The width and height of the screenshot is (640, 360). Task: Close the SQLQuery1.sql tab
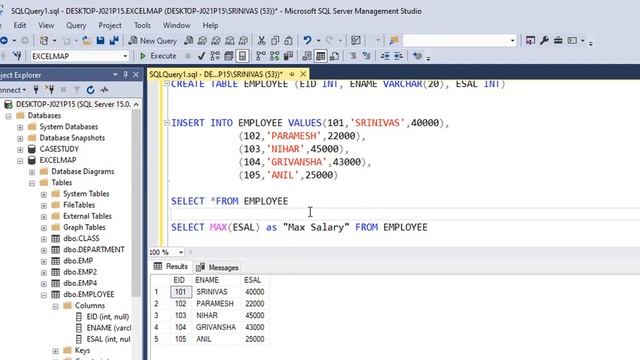(x=303, y=74)
